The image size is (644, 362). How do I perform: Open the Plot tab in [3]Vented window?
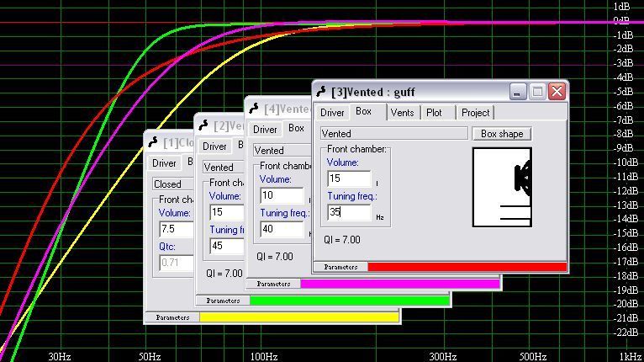coord(434,112)
